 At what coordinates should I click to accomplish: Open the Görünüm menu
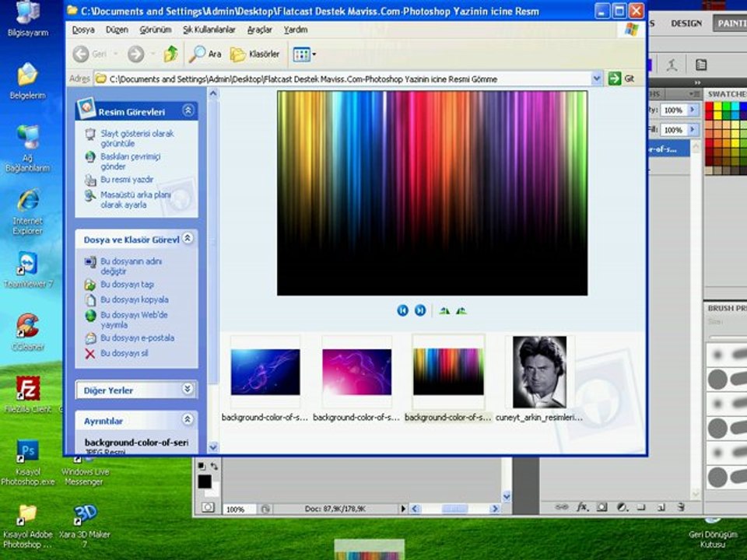click(156, 30)
